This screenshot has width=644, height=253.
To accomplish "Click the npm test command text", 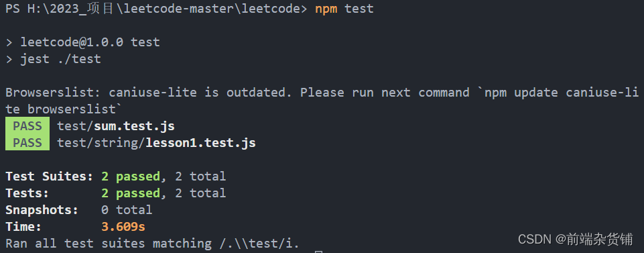I will pos(344,9).
